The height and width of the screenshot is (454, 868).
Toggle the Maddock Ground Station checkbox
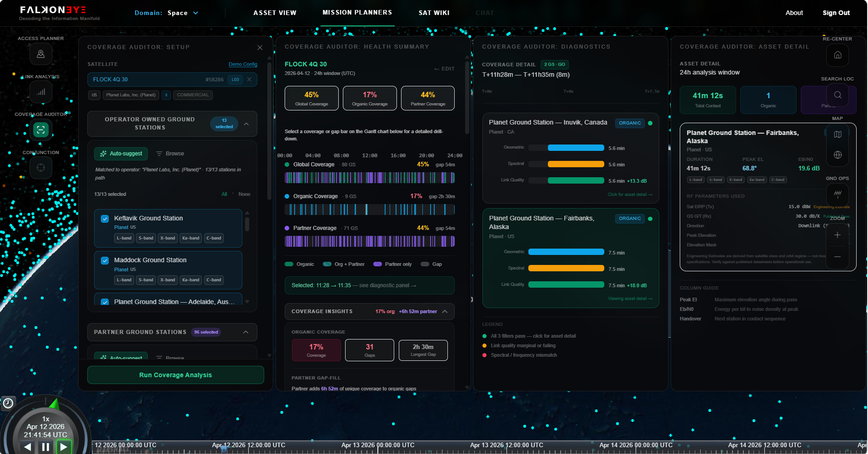105,260
